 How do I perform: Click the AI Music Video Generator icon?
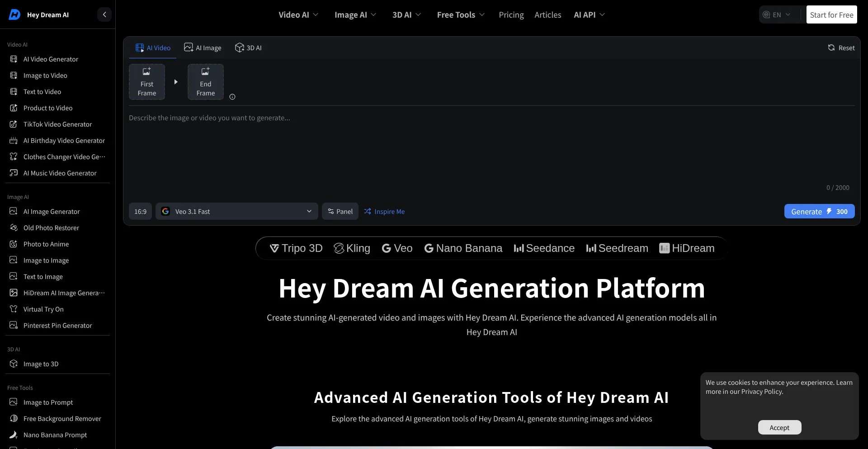(x=14, y=173)
